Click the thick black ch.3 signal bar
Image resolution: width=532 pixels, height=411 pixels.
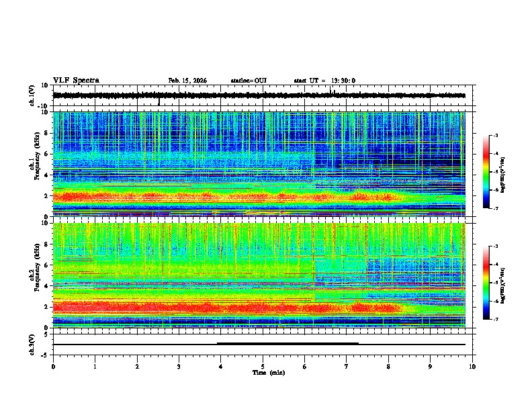coord(287,344)
